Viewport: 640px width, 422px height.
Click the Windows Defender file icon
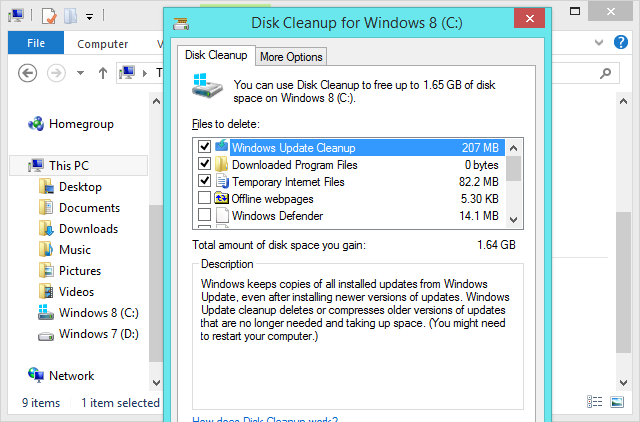click(x=222, y=215)
